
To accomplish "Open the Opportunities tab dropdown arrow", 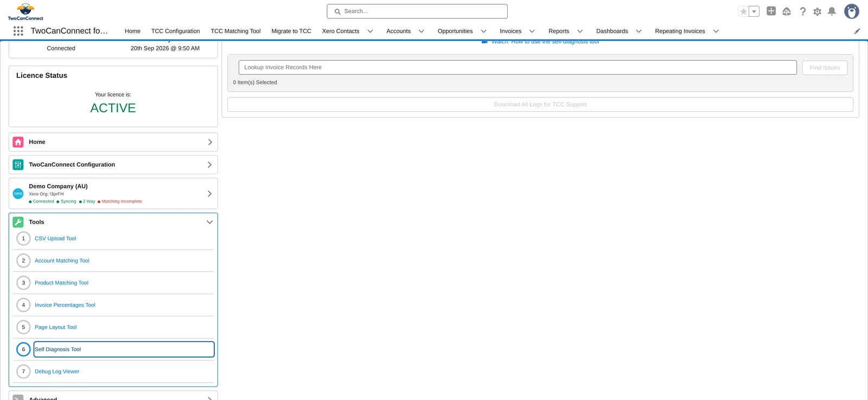I will [484, 31].
